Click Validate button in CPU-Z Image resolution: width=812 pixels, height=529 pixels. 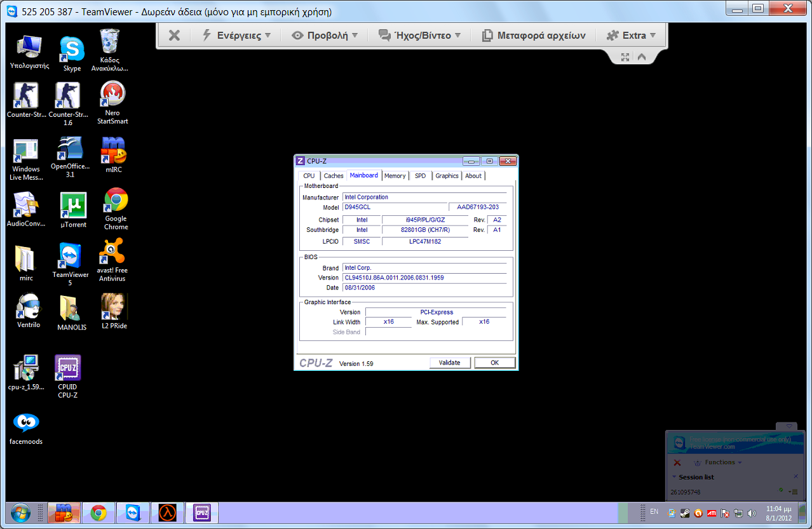tap(450, 363)
